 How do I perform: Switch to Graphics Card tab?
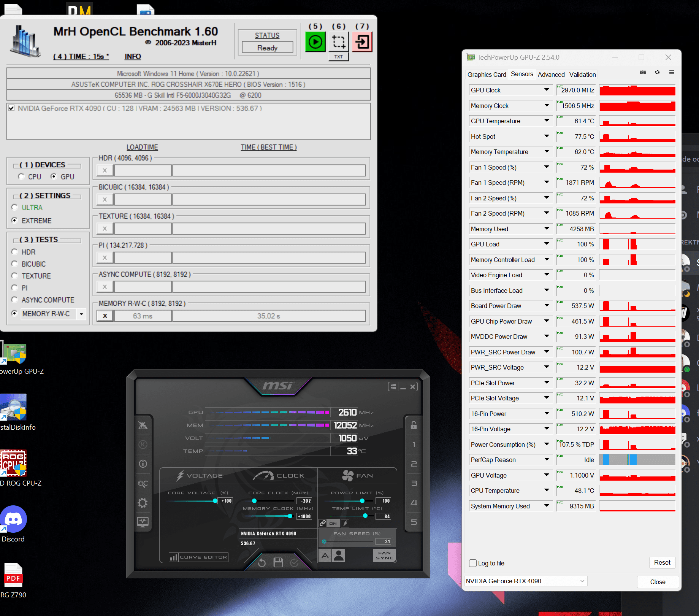click(x=487, y=75)
